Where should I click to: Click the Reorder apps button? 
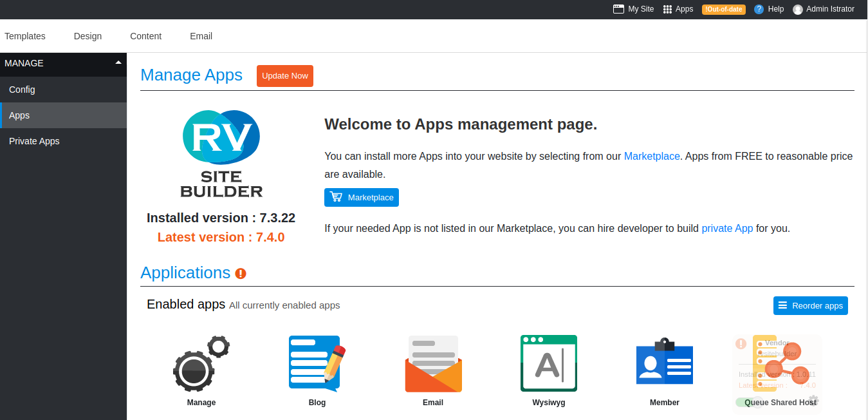(x=811, y=305)
